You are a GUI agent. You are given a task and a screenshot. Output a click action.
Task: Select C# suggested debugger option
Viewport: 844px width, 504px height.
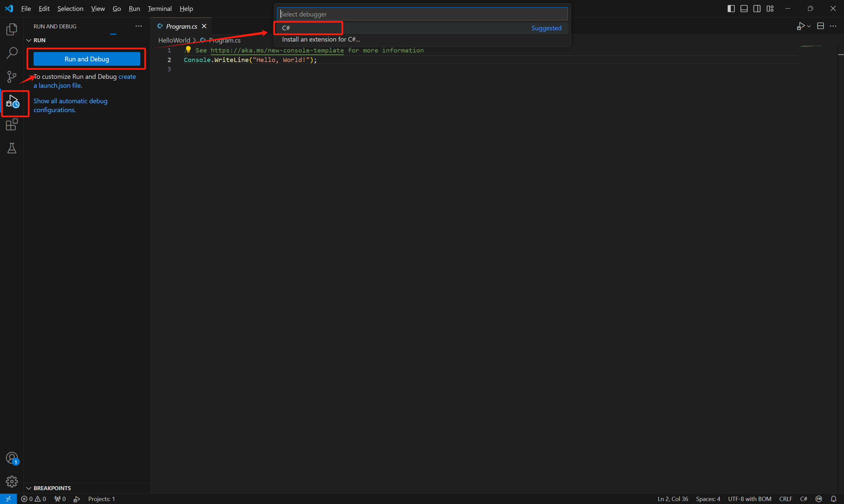click(422, 28)
